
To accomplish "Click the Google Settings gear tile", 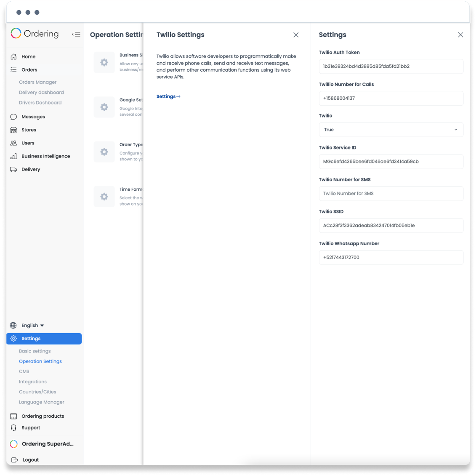I will [104, 107].
